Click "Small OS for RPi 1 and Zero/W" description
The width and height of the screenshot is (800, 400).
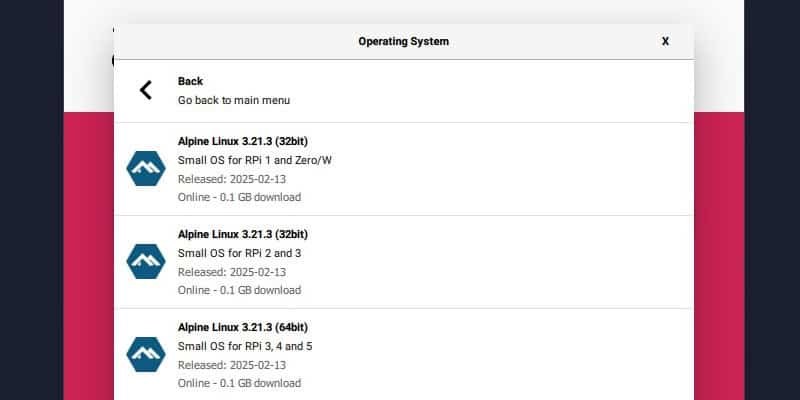coord(254,160)
